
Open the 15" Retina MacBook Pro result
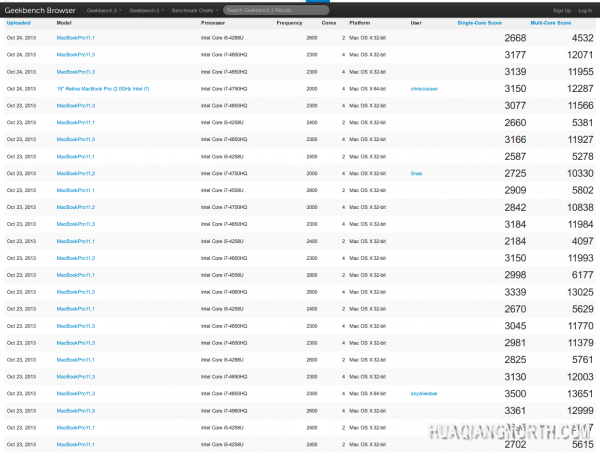[x=103, y=89]
